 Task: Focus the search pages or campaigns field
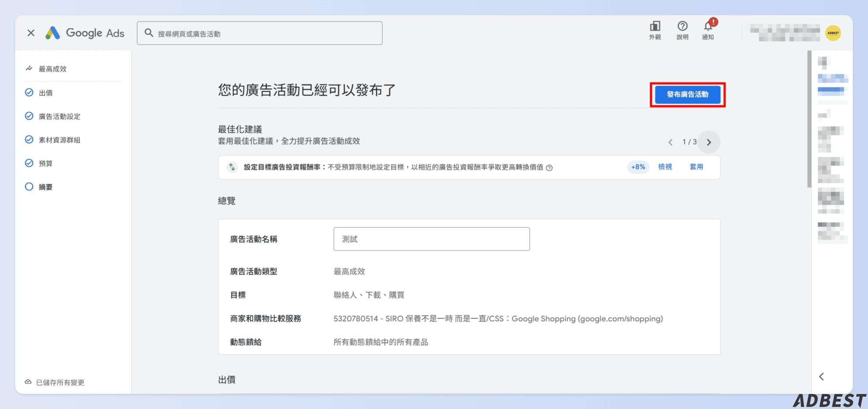click(260, 33)
